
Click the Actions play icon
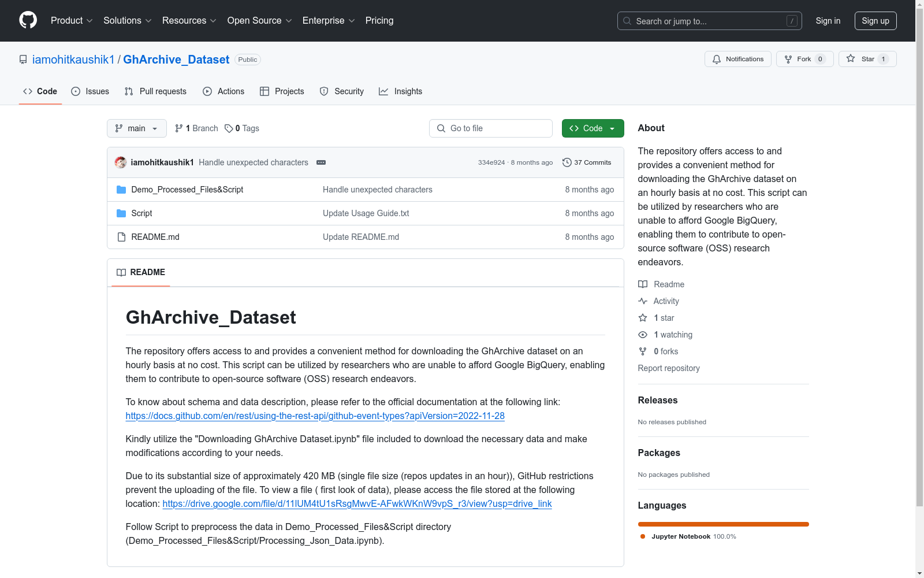coord(207,91)
